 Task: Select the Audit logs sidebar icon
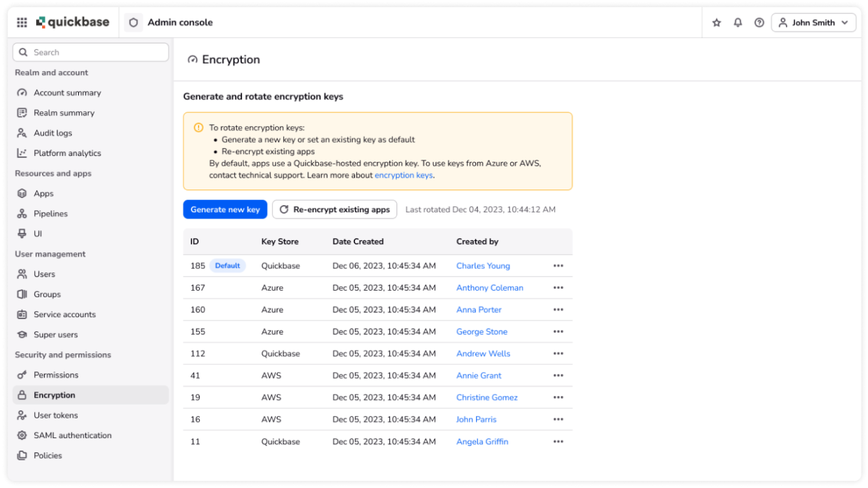pyautogui.click(x=22, y=133)
